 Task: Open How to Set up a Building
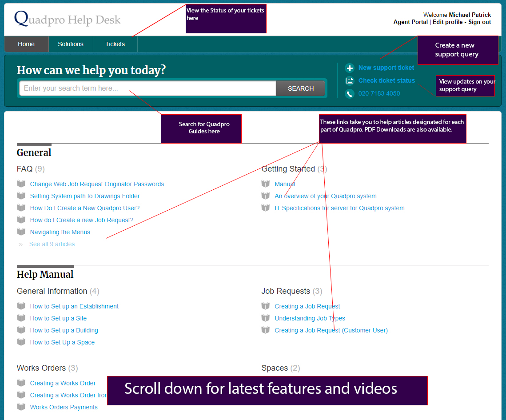pos(64,330)
